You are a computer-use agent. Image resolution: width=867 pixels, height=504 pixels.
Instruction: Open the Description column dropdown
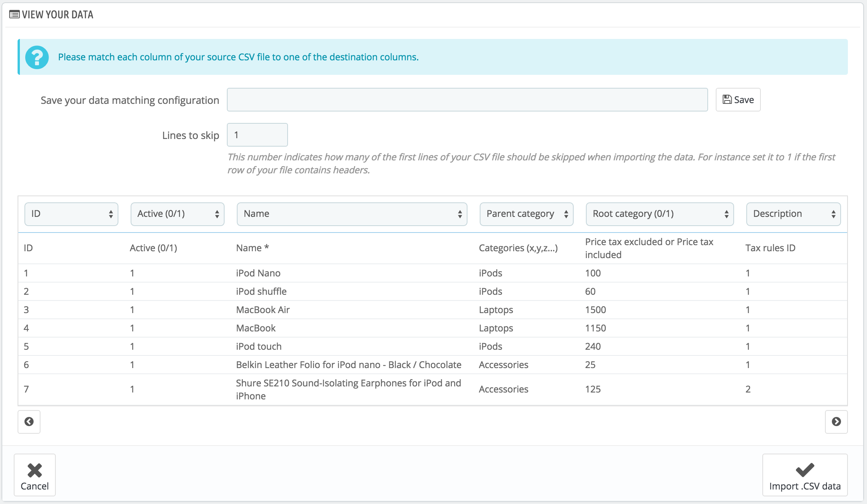[x=793, y=214]
